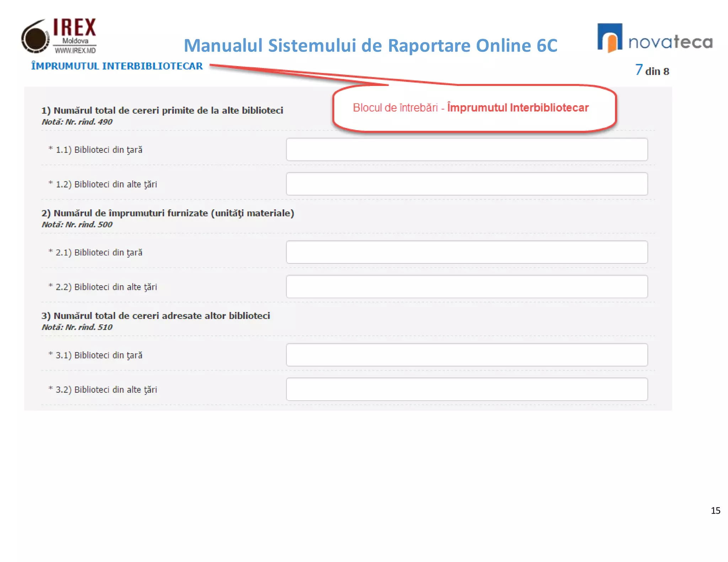Click the label 1.2) Biblioteci din alte țări
728x562 pixels.
tap(103, 184)
